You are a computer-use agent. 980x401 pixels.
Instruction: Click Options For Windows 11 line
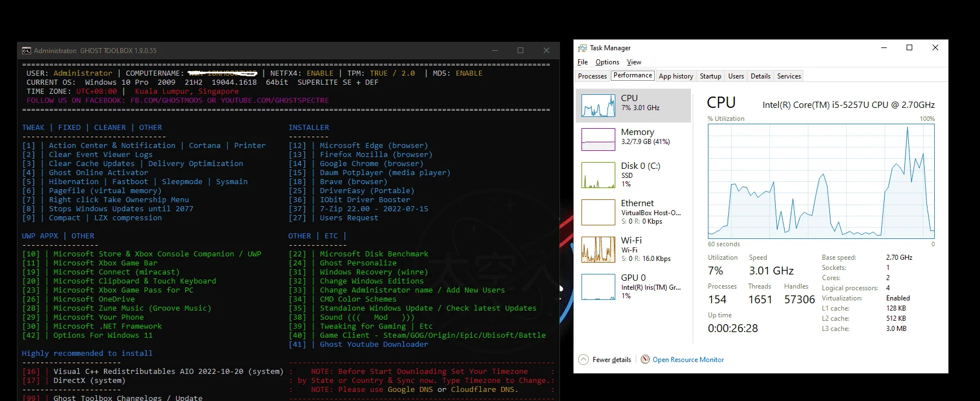(88, 335)
